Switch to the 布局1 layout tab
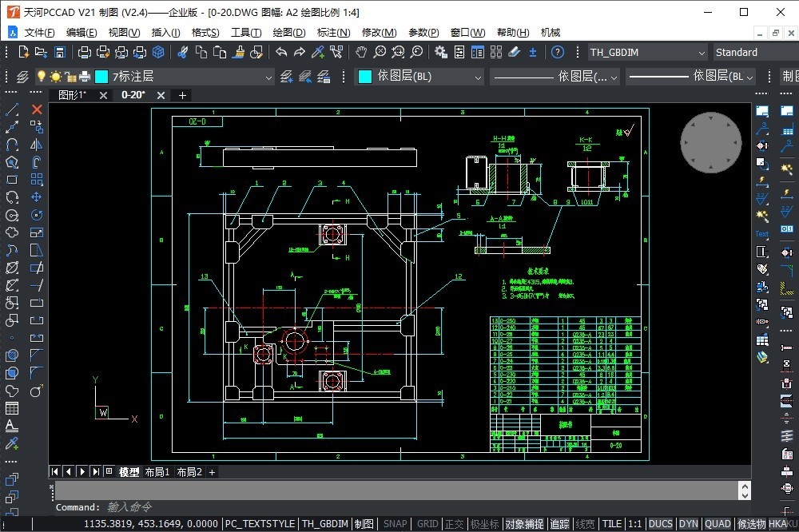The height and width of the screenshot is (532, 799). 157,472
